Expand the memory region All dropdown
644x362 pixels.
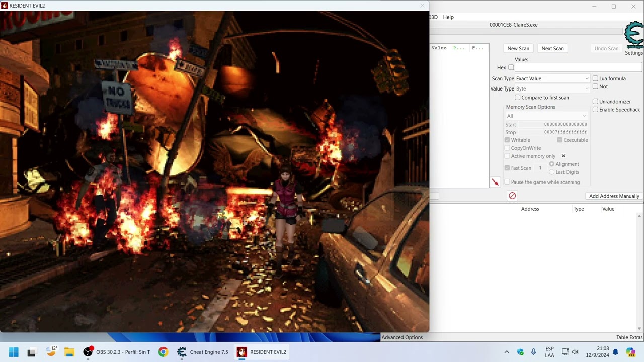(x=546, y=116)
